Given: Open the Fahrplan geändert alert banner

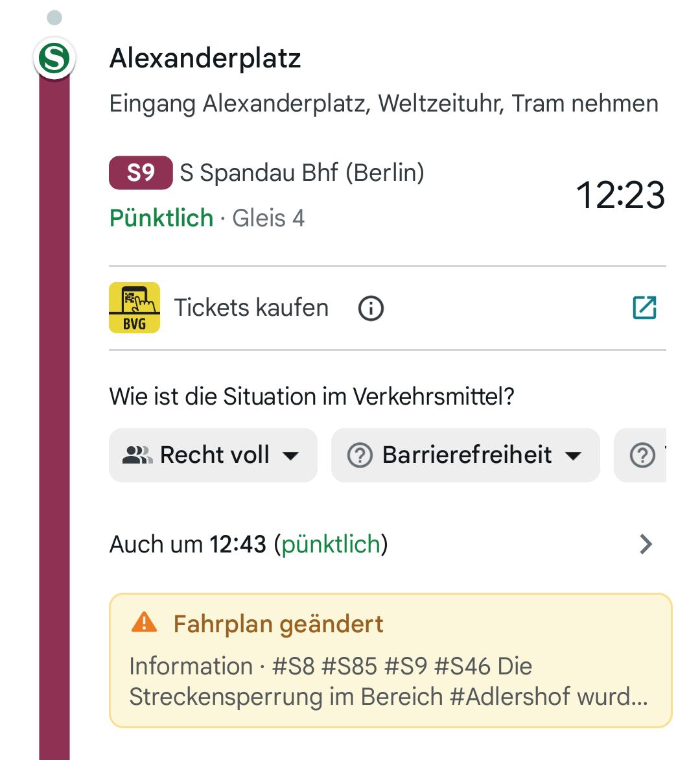Looking at the screenshot, I should pyautogui.click(x=390, y=660).
